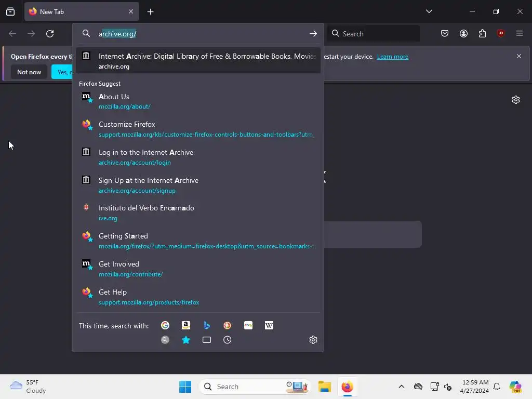Select the gray magnifier search engine icon
The height and width of the screenshot is (399, 532).
tap(165, 340)
